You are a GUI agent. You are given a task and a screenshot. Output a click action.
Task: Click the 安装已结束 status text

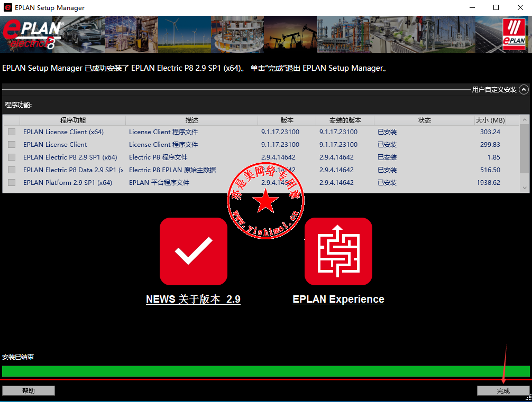pyautogui.click(x=18, y=357)
